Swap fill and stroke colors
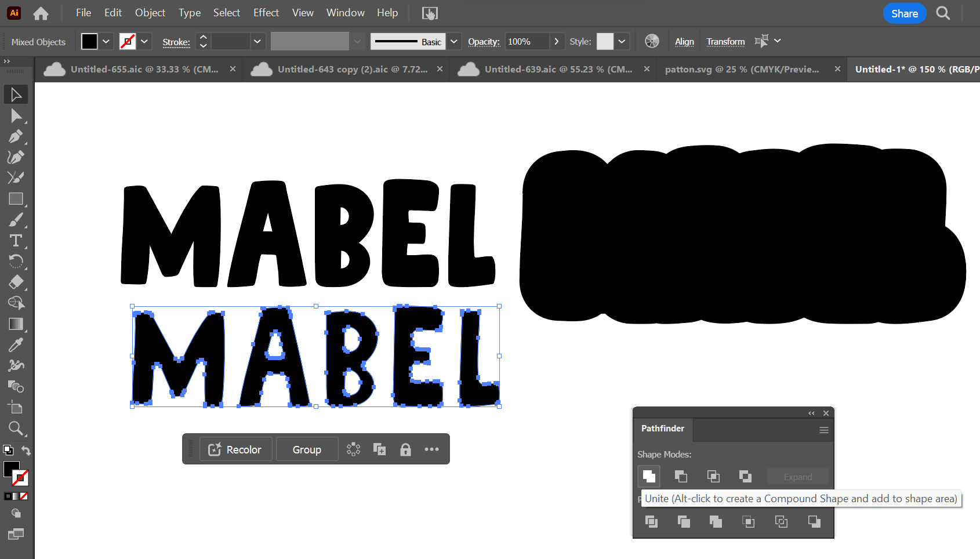The image size is (980, 559). tap(26, 451)
